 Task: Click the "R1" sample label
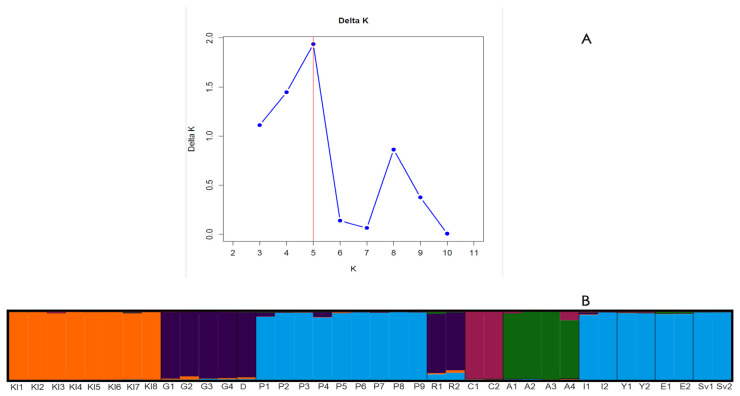point(437,387)
